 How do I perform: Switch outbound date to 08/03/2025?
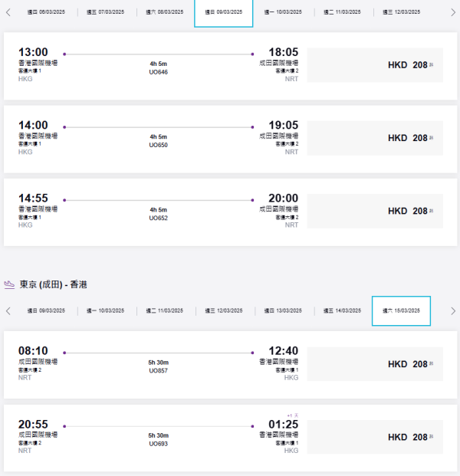[x=164, y=12]
